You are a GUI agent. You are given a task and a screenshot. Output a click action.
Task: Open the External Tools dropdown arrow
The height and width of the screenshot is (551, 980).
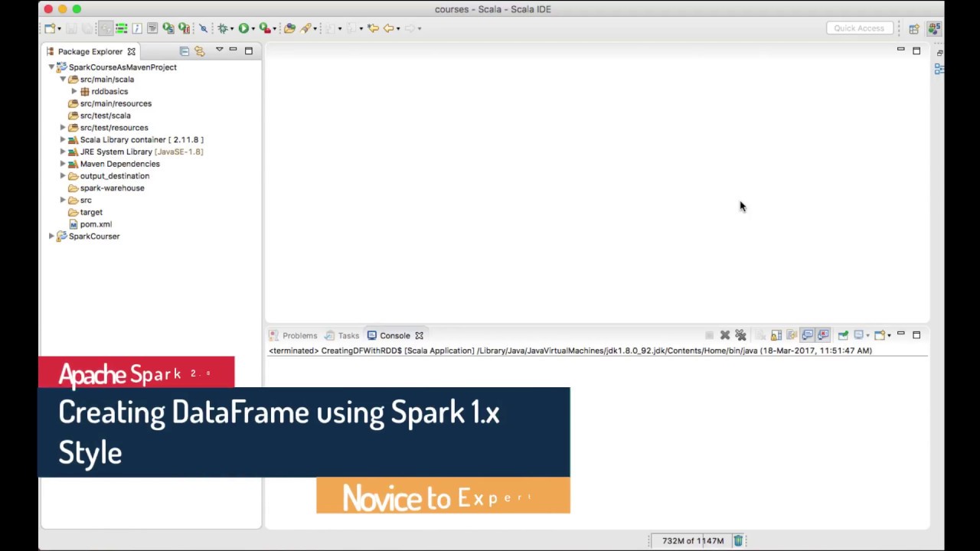[x=274, y=29]
